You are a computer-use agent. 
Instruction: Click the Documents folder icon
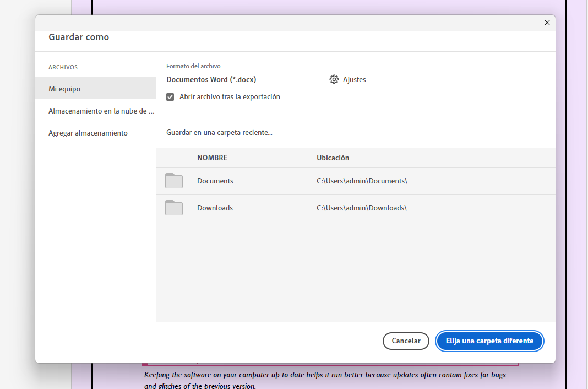click(173, 181)
